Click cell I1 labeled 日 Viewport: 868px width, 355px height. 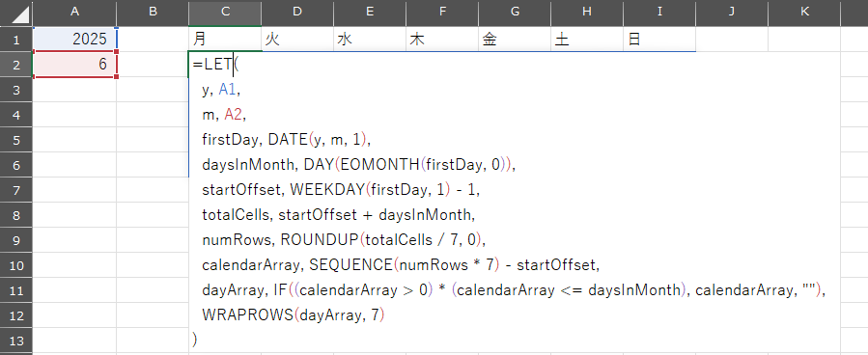click(x=659, y=40)
